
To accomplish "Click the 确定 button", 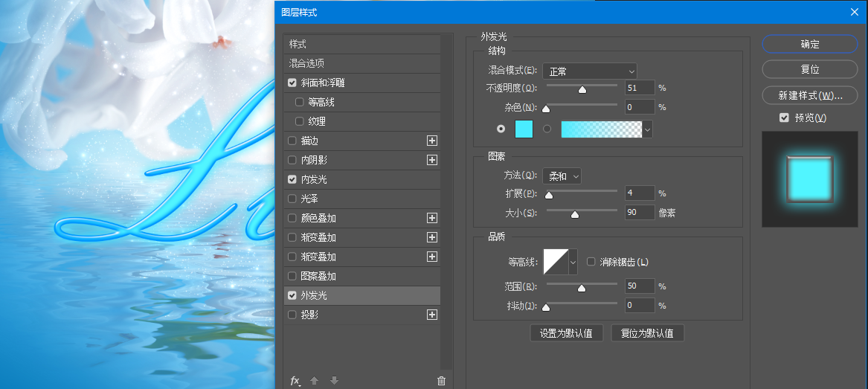I will (810, 44).
